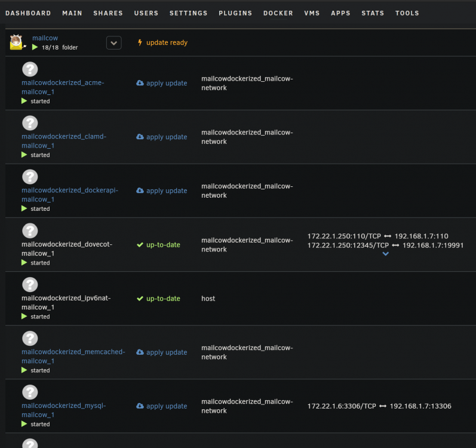The image size is (476, 448).
Task: Click the started play icon under mysql-mailcow
Action: point(24,424)
